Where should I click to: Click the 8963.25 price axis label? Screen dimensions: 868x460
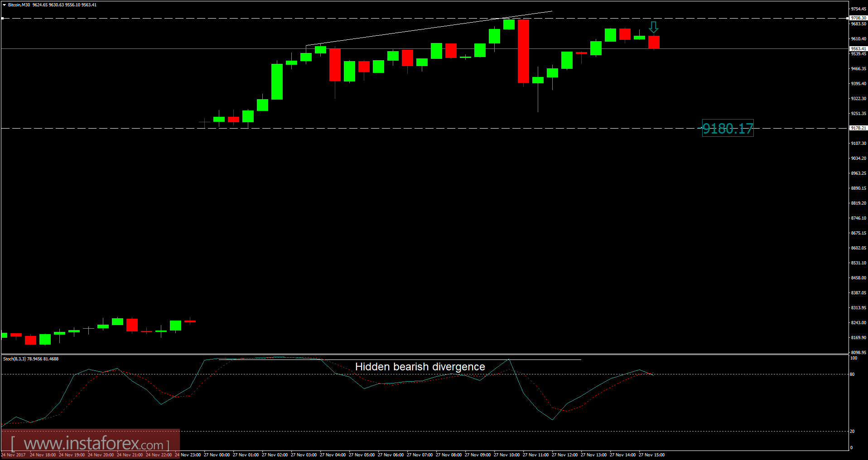(x=858, y=173)
